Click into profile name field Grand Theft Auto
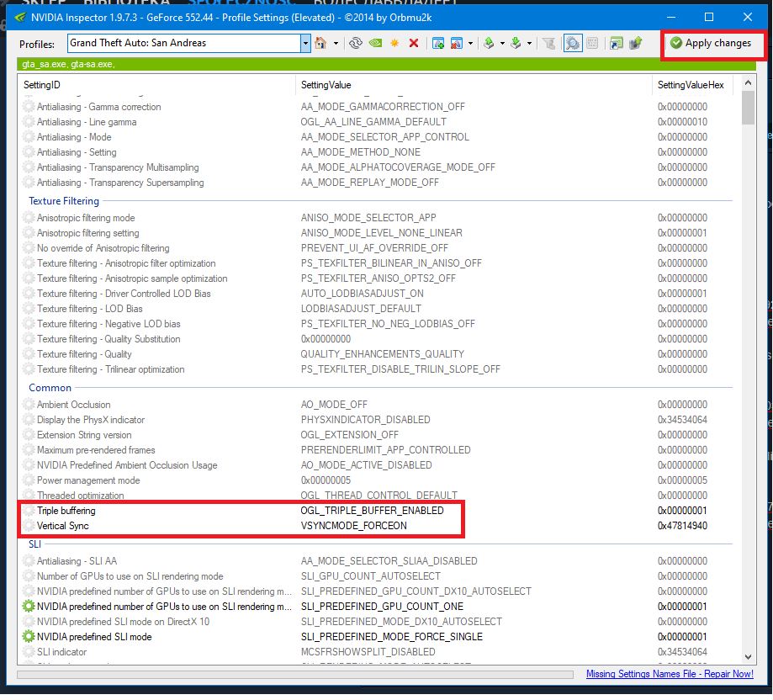Viewport: 773px width, 700px height. (x=184, y=44)
